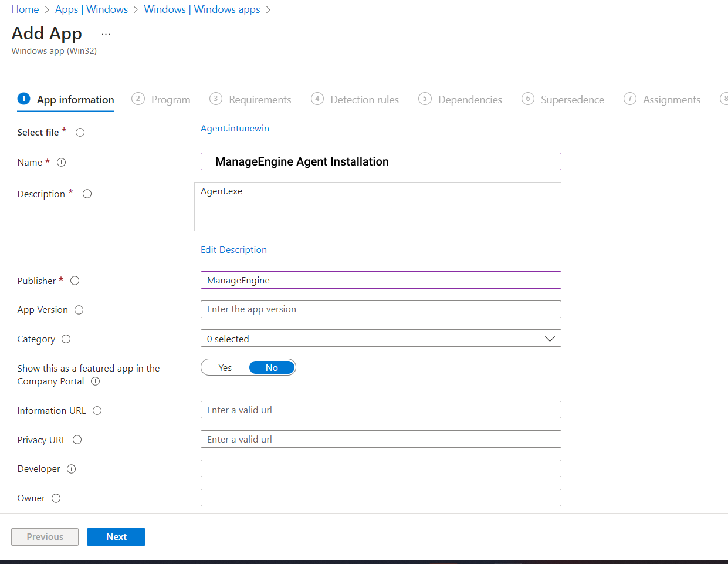Viewport: 728px width, 564px height.
Task: Switch to App information step
Action: click(x=66, y=100)
